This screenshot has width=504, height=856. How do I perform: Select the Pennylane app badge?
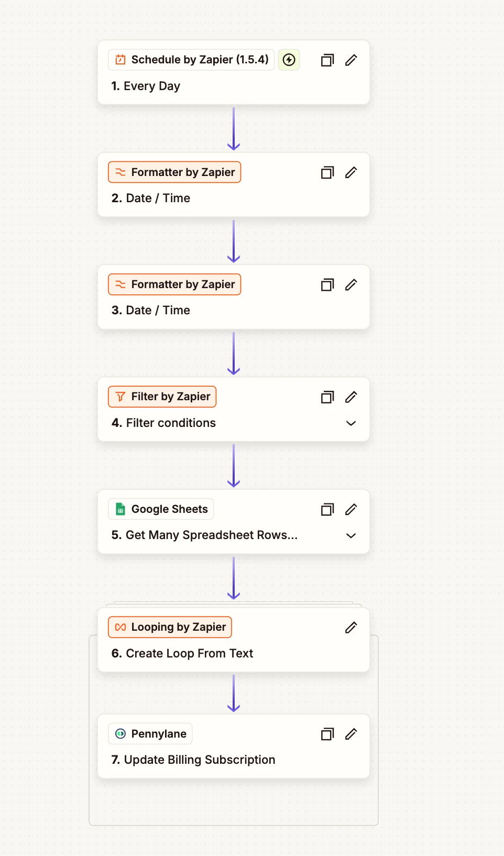(x=150, y=734)
